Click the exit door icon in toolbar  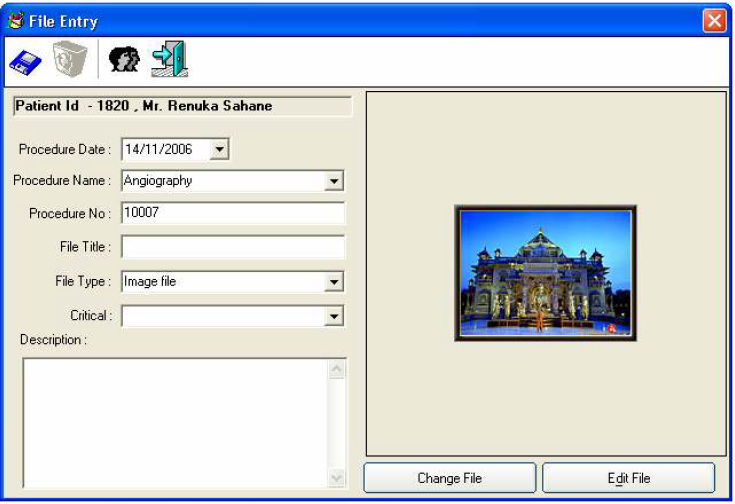pyautogui.click(x=169, y=60)
